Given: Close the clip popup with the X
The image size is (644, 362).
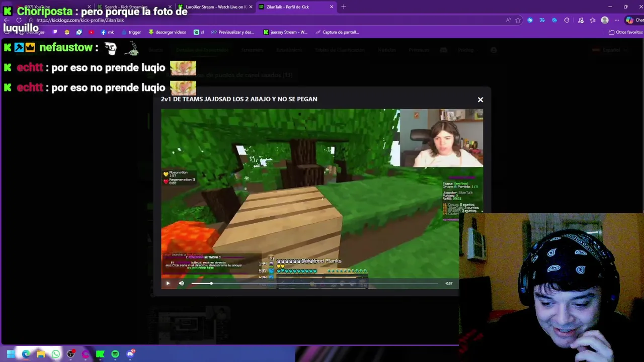Looking at the screenshot, I should [x=480, y=100].
